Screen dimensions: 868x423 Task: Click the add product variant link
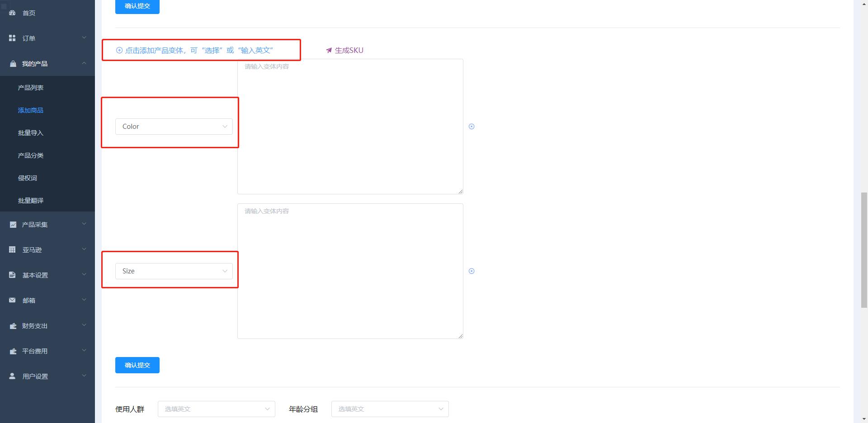pos(194,51)
